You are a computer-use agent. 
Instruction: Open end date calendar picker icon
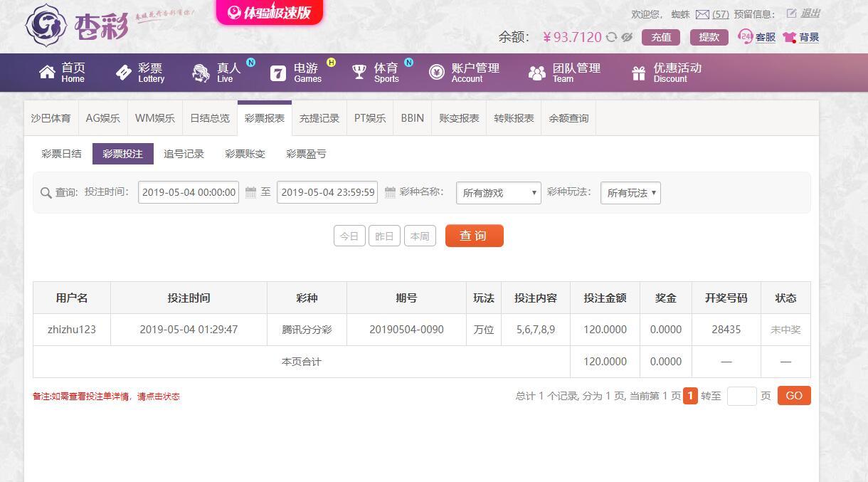[390, 192]
